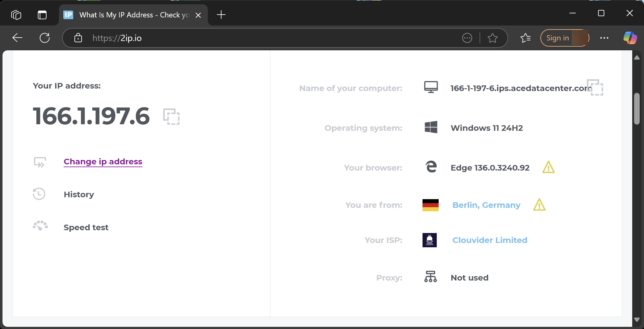Open a new tab
Image resolution: width=644 pixels, height=329 pixels.
(221, 15)
